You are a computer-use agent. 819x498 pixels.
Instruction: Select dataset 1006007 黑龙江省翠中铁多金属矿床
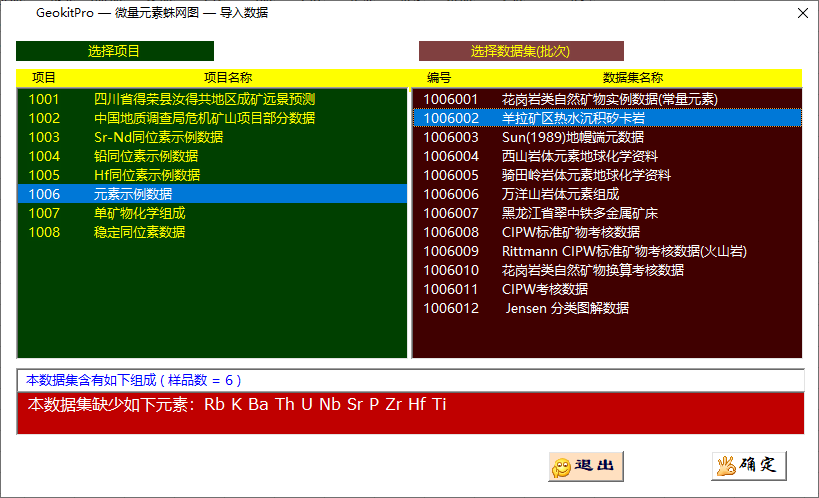[x=579, y=213]
